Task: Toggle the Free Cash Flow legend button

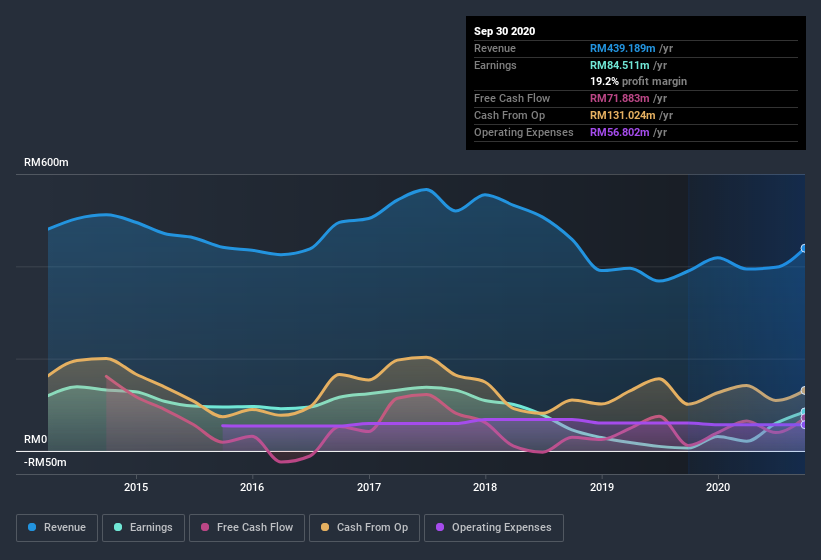Action: tap(247, 528)
